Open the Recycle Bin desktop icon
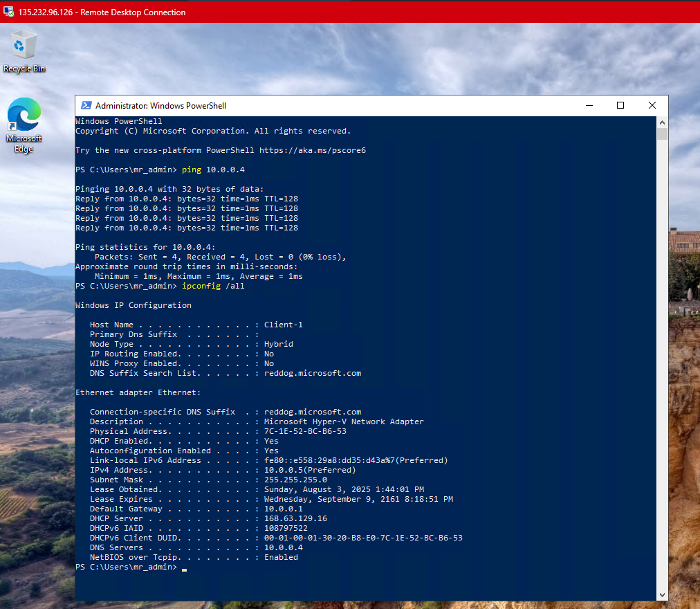 click(24, 51)
